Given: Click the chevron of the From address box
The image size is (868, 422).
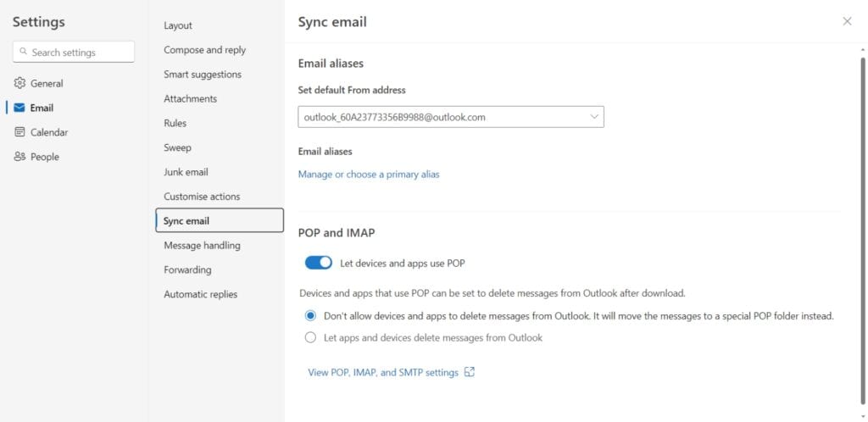Looking at the screenshot, I should pos(594,117).
